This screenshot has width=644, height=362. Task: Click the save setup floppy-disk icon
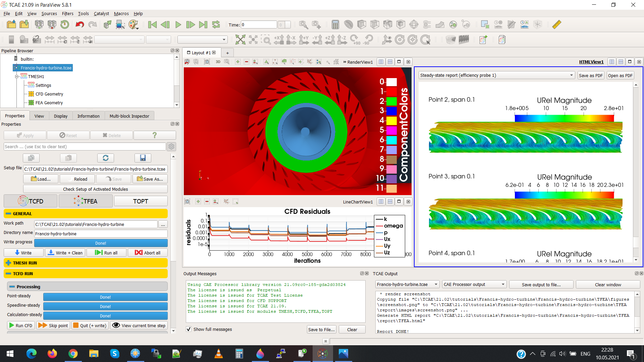click(x=143, y=158)
